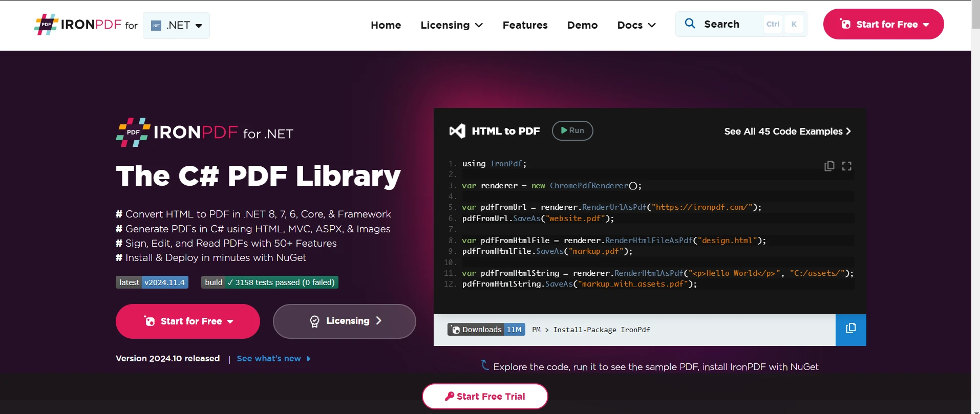Screen dimensions: 980x414
Task: Expand the Licensing menu in the navbar
Action: click(x=452, y=25)
